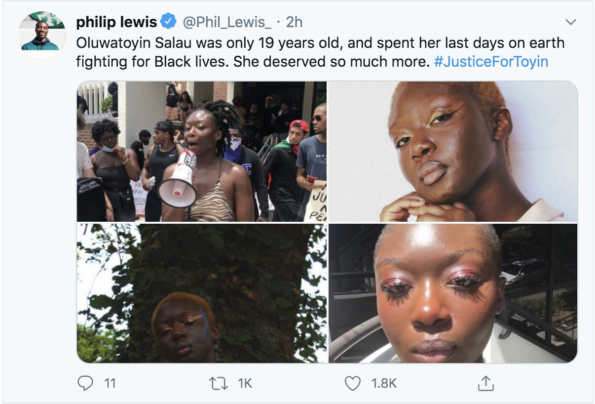Expand the tweet options chevron

570,22
